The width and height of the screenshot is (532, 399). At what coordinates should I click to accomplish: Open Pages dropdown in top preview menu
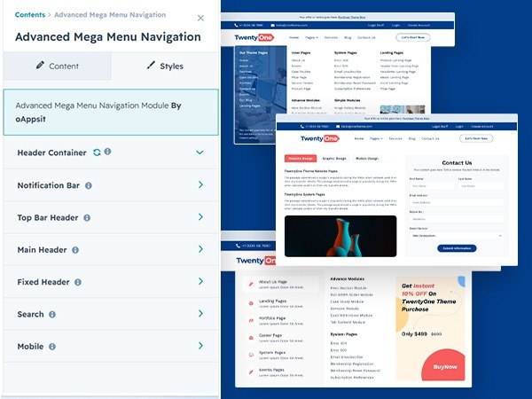click(x=311, y=37)
